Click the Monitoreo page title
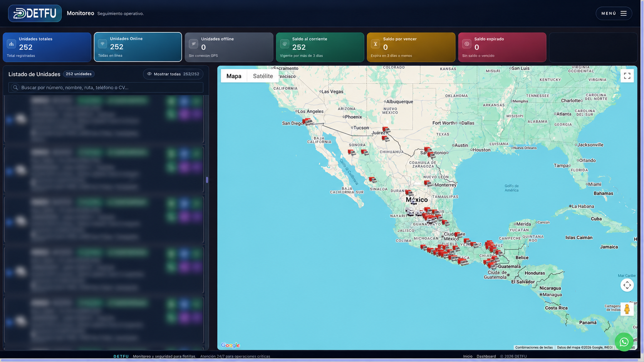This screenshot has height=362, width=644. click(80, 13)
